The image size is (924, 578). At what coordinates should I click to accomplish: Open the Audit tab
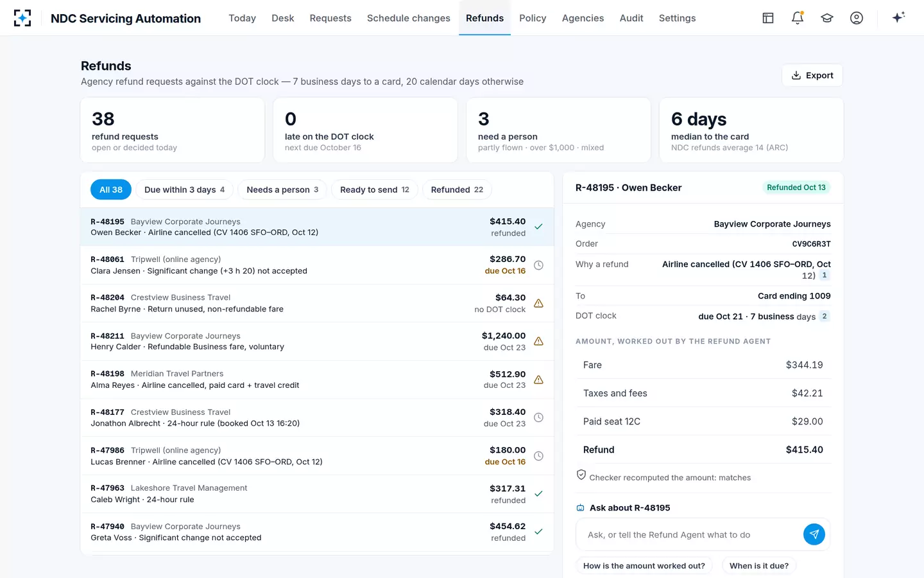coord(631,18)
